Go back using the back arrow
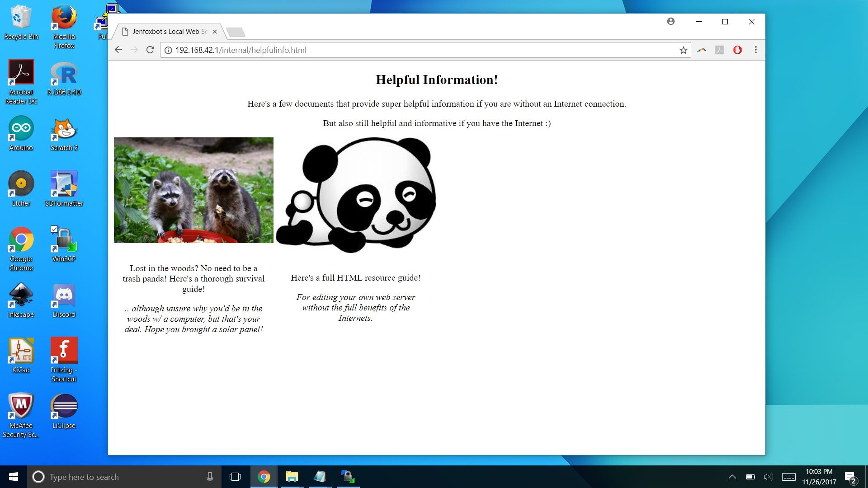868x488 pixels. tap(118, 50)
